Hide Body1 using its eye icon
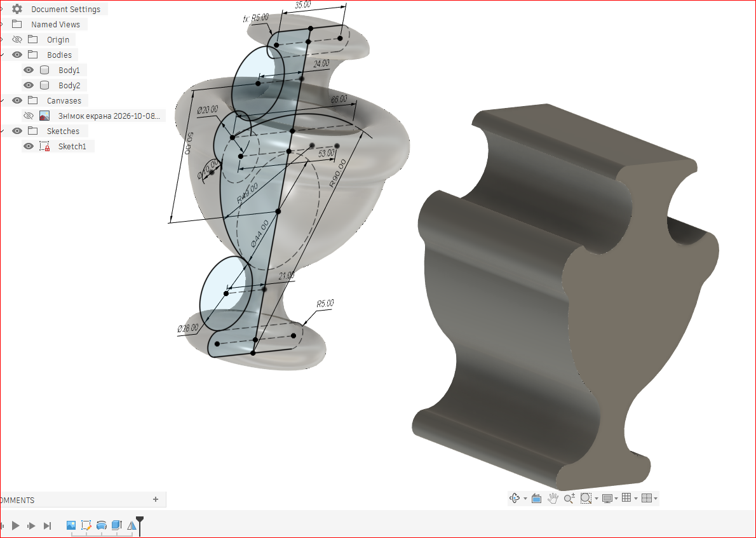The width and height of the screenshot is (756, 538). (x=29, y=70)
